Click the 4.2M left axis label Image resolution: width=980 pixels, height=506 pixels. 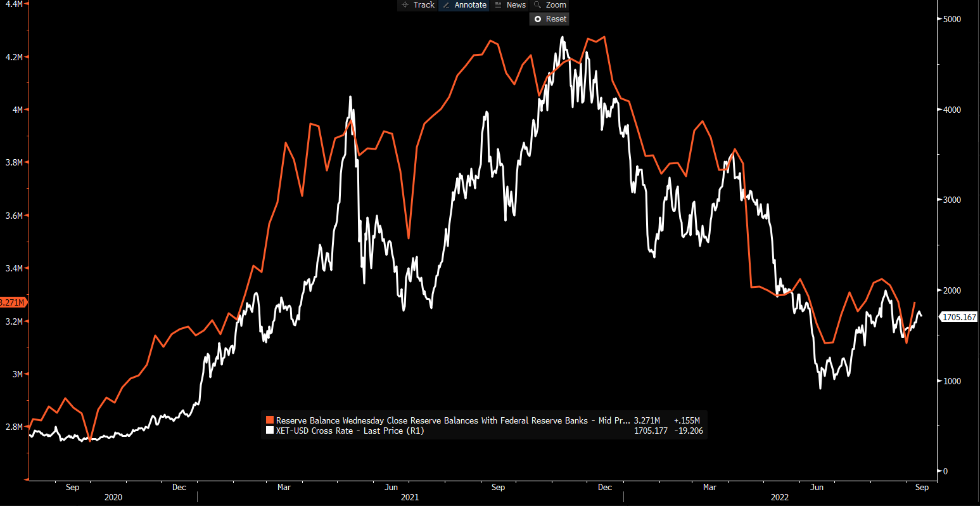coord(13,57)
